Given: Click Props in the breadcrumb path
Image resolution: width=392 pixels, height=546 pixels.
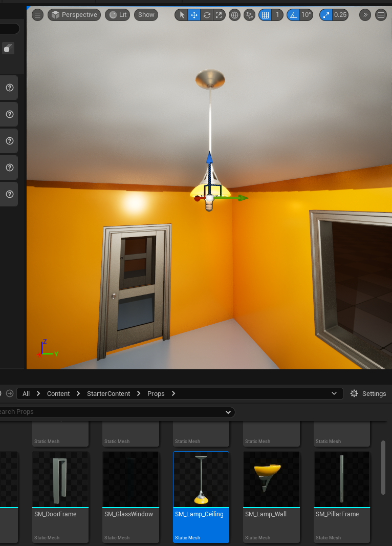Looking at the screenshot, I should 156,393.
